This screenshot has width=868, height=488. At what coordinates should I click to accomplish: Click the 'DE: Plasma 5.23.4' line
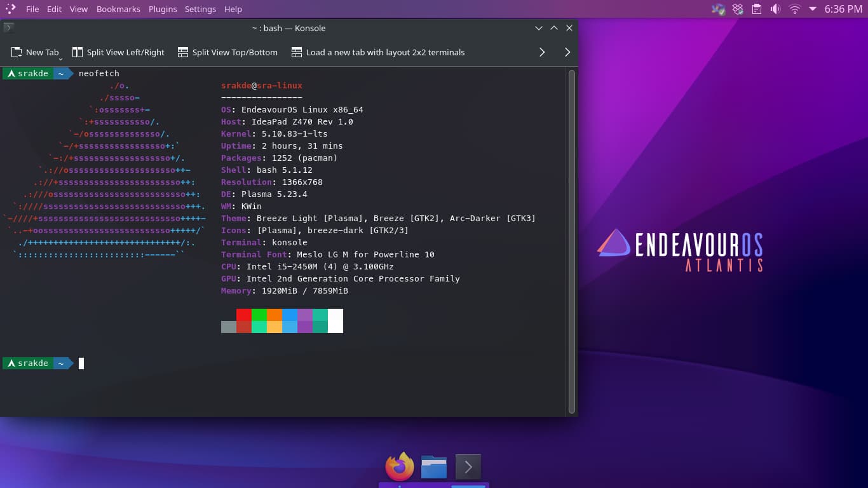click(264, 194)
